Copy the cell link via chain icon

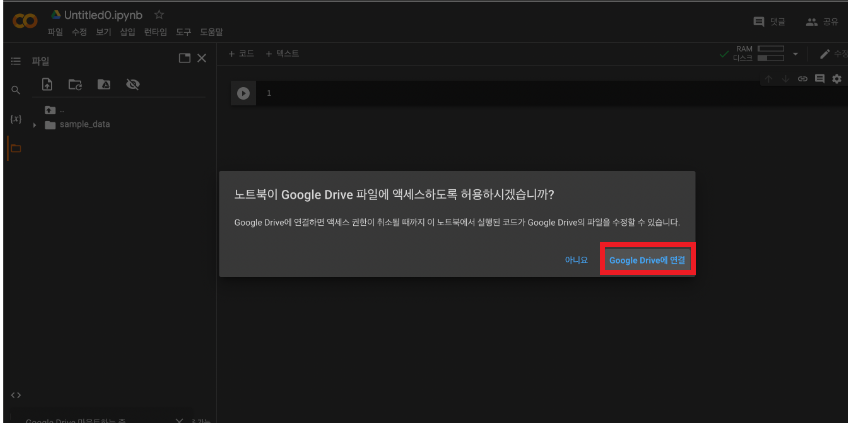803,79
